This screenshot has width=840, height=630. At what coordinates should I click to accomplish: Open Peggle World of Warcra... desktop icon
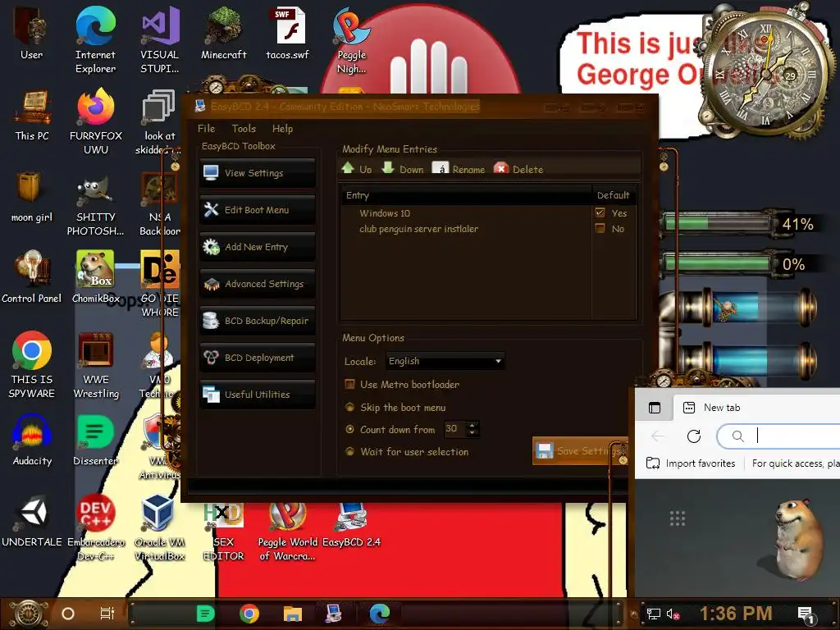click(x=288, y=531)
